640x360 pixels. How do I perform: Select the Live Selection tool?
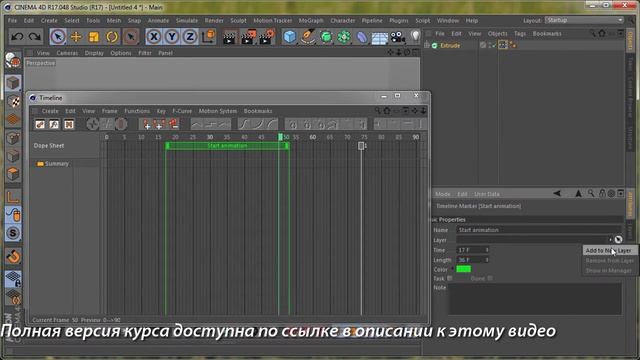(58, 37)
